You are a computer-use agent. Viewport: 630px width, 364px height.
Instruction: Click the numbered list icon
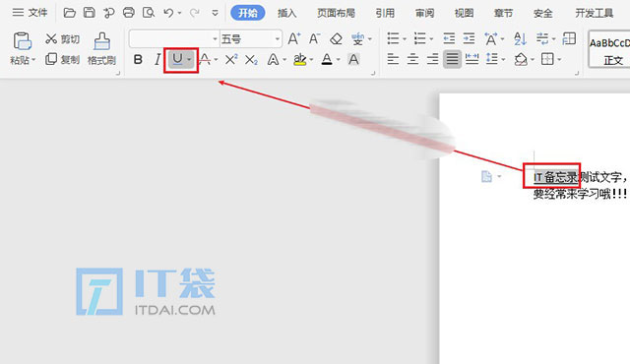(x=420, y=39)
